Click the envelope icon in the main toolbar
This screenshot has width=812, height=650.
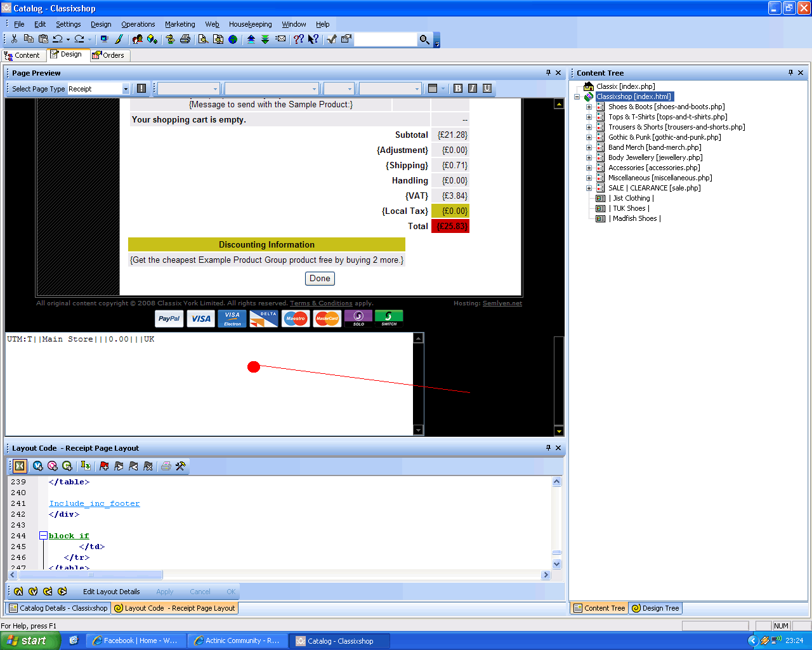[x=280, y=39]
